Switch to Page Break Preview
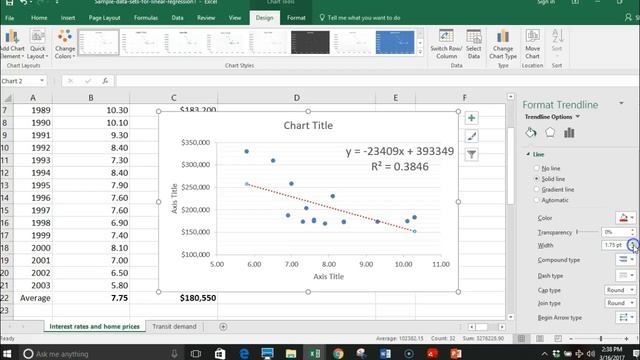640x360 pixels. 558,338
